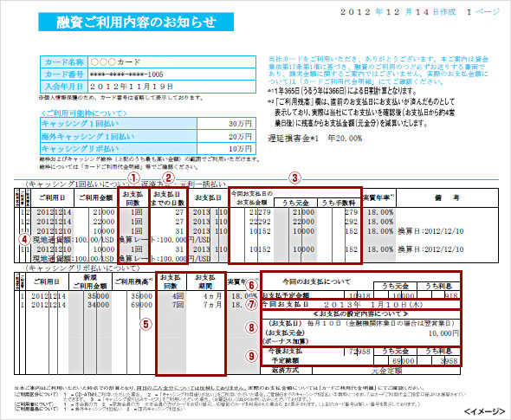The width and height of the screenshot is (511, 420).
Task: Select the heading お支払の設定内容について
Action: [361, 314]
